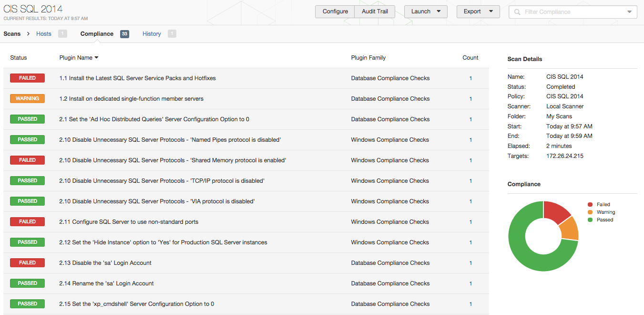Open plugin 2.12 Set the 'Hide Instance' option
Screen dimensions: 644x315
click(163, 242)
